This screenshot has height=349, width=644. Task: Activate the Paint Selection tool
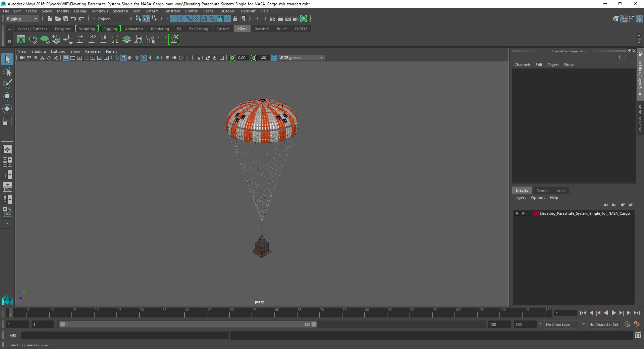click(x=7, y=84)
